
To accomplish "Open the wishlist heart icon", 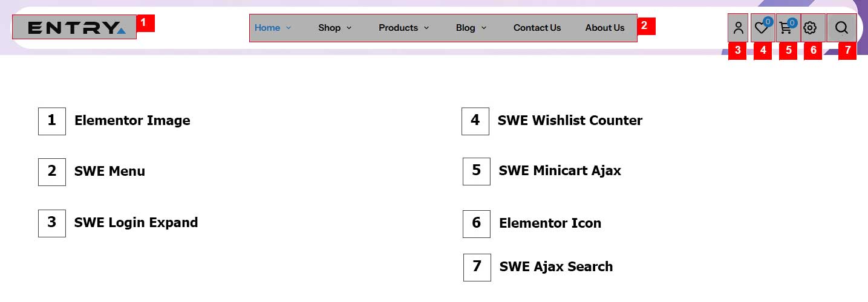I will coord(761,28).
